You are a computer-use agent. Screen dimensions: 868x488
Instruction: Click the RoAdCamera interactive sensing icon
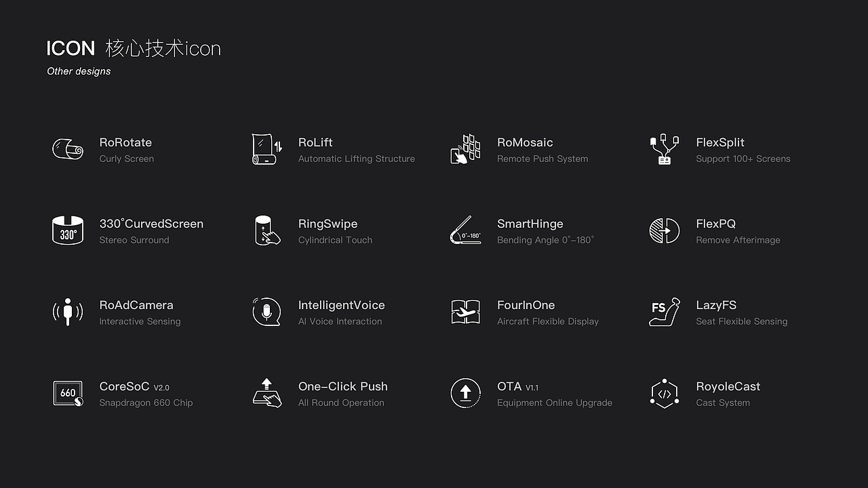point(68,312)
